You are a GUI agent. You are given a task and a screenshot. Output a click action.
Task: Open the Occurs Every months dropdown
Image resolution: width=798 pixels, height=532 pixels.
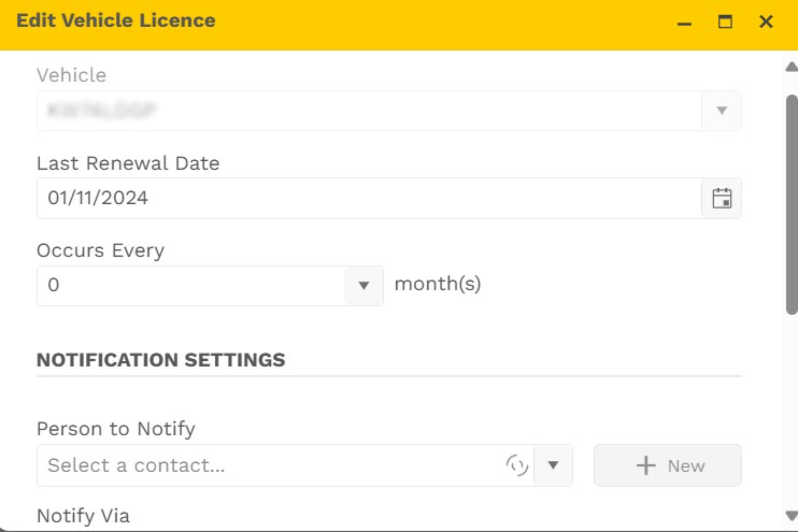[364, 286]
